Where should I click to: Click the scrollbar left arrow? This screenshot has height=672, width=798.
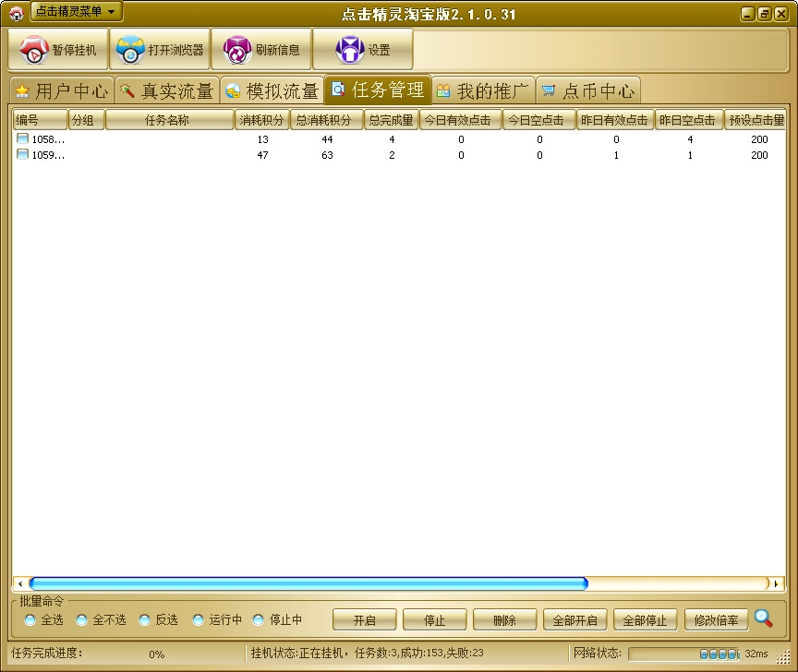point(20,583)
